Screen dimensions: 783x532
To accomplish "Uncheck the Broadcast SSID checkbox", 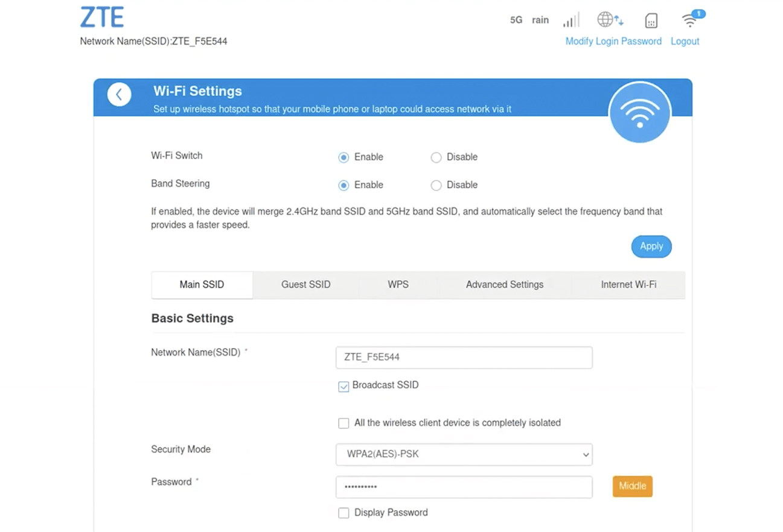I will pyautogui.click(x=344, y=386).
